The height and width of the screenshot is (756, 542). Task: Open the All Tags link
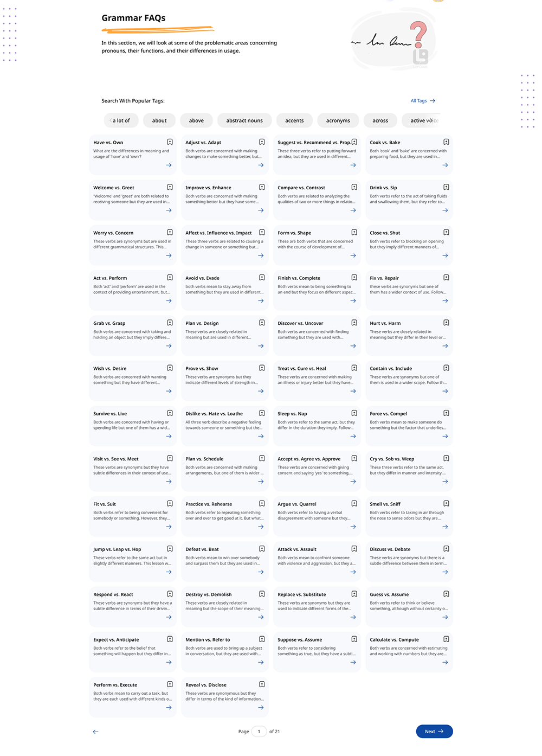(422, 101)
